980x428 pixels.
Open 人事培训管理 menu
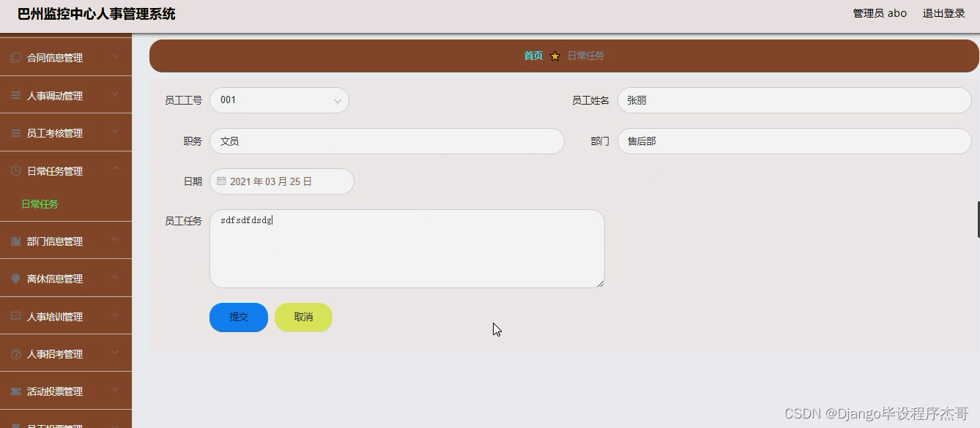click(66, 316)
